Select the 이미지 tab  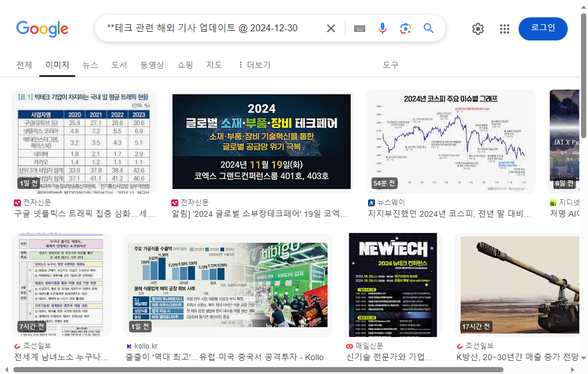57,65
